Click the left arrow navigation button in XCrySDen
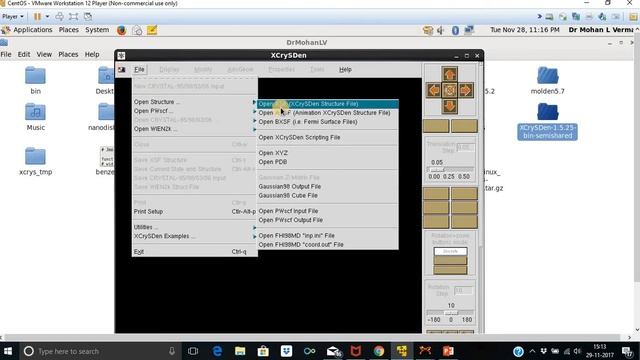 (x=434, y=90)
